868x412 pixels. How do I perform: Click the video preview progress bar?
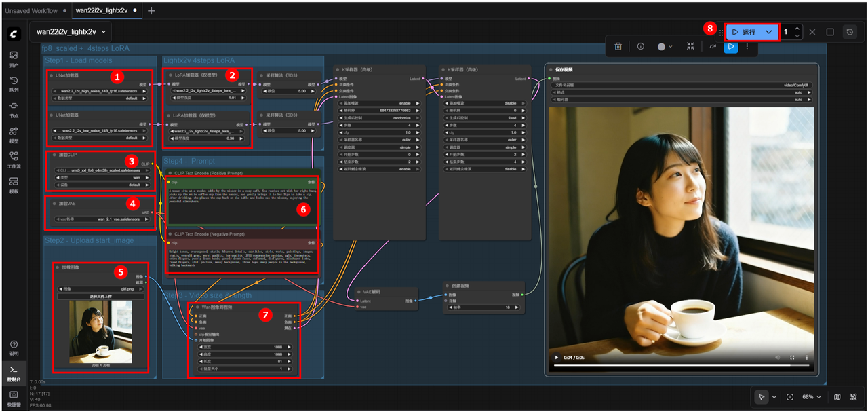coord(681,366)
